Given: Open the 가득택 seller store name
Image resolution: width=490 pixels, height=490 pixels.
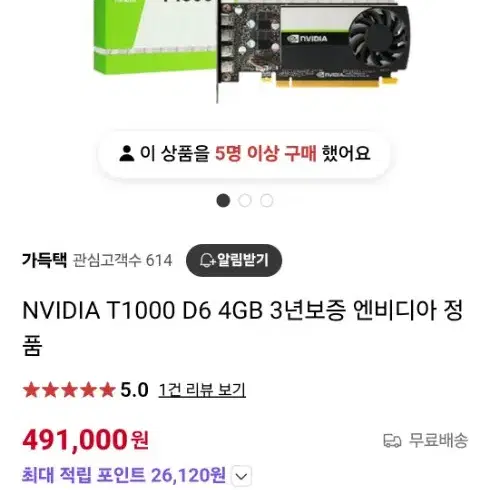Looking at the screenshot, I should tap(45, 260).
